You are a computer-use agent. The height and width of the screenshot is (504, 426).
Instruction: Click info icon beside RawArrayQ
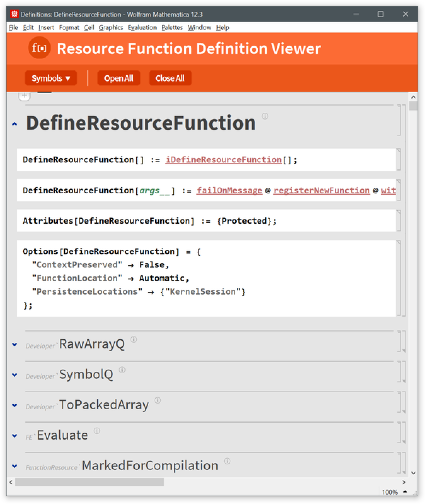[x=133, y=339]
